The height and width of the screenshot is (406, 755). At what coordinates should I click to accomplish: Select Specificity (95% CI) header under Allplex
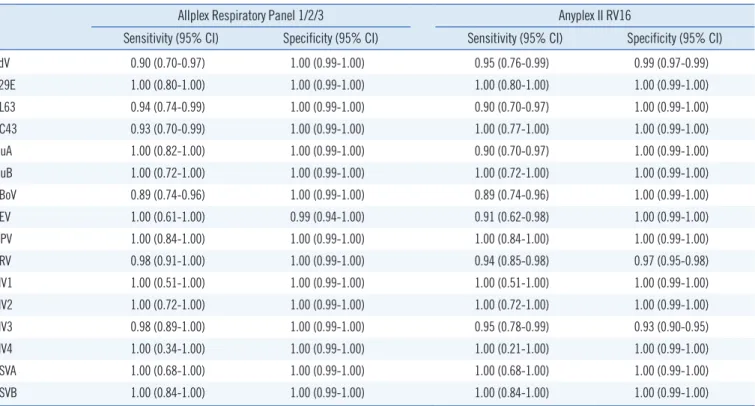pyautogui.click(x=330, y=38)
